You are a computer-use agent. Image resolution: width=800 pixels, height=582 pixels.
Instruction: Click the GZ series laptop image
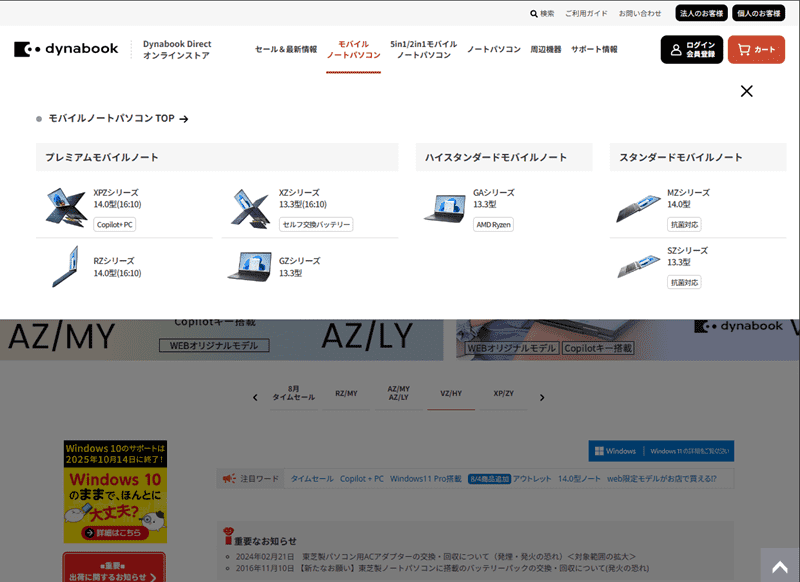[250, 266]
